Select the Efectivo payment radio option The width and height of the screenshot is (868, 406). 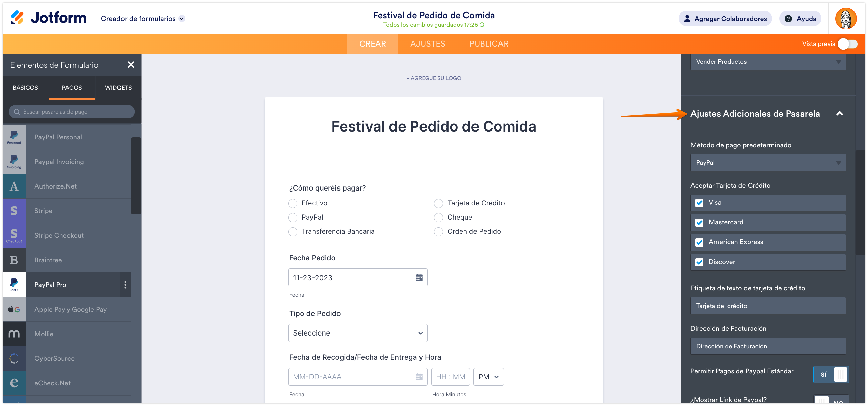[293, 203]
